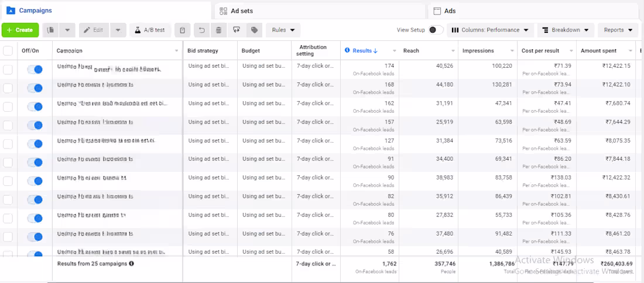Turn off the campaign with 80 results

tap(35, 218)
